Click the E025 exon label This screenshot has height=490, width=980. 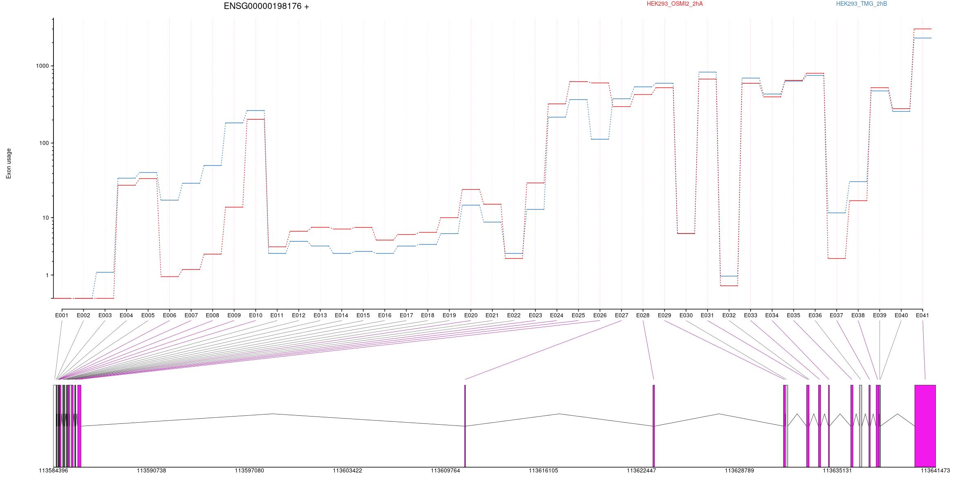(x=578, y=315)
